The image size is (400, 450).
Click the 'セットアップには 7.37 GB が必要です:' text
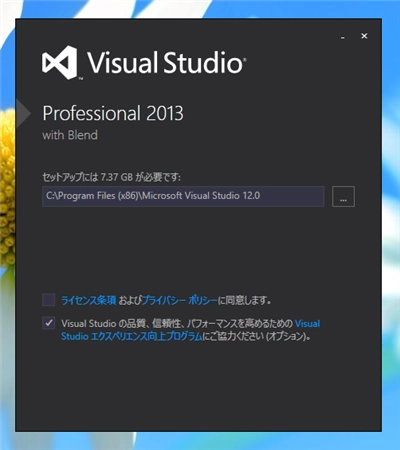pos(111,177)
